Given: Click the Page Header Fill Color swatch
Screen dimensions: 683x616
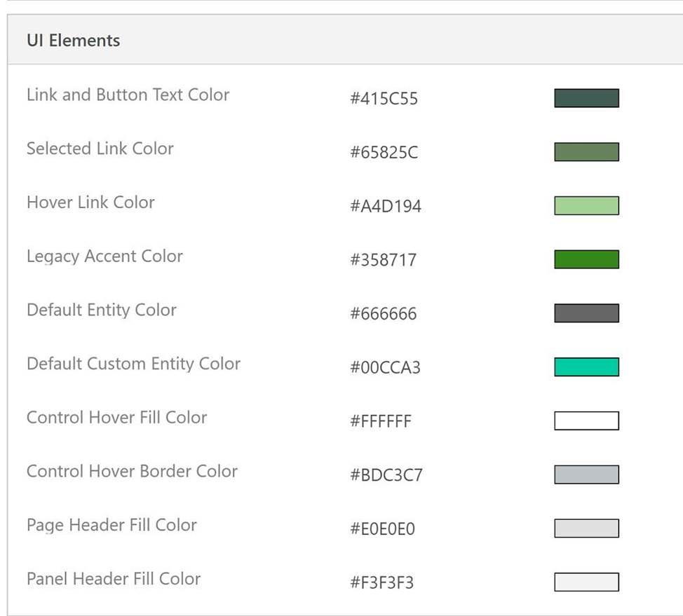Looking at the screenshot, I should tap(586, 528).
